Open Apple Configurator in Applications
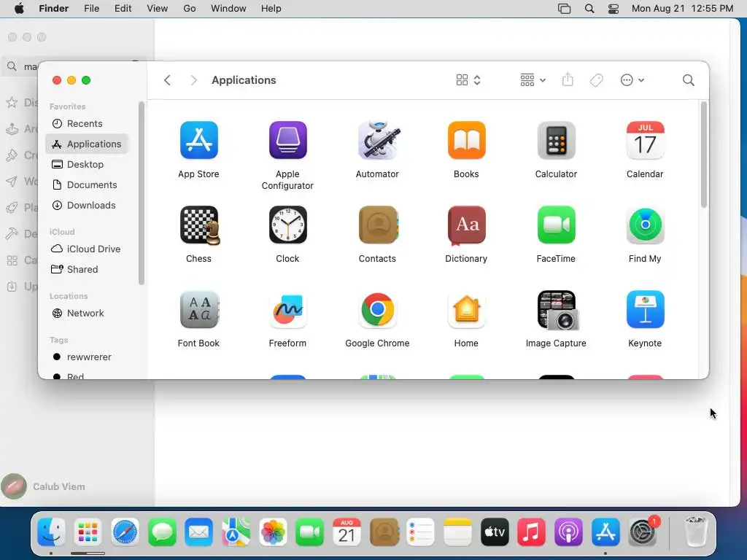This screenshot has height=560, width=747. click(x=287, y=140)
